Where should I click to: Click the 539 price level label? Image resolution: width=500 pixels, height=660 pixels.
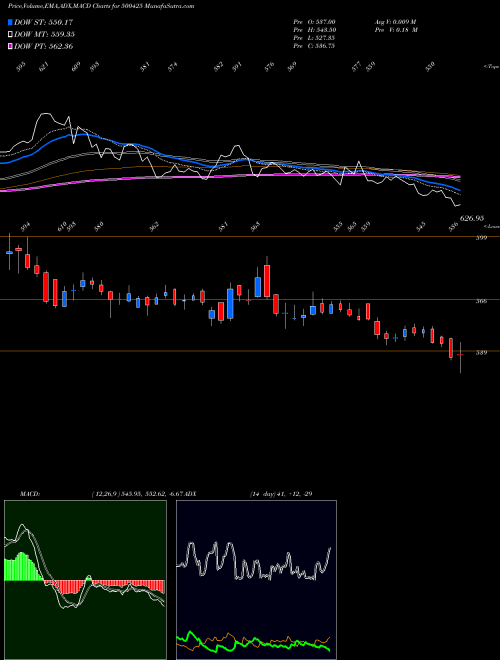point(481,353)
